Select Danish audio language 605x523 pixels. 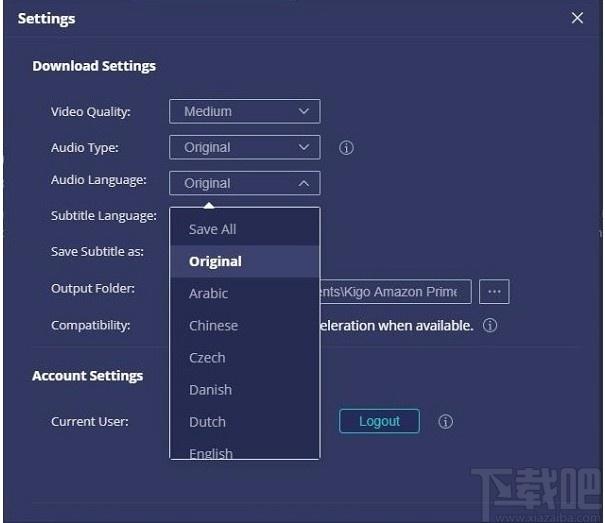tap(245, 390)
